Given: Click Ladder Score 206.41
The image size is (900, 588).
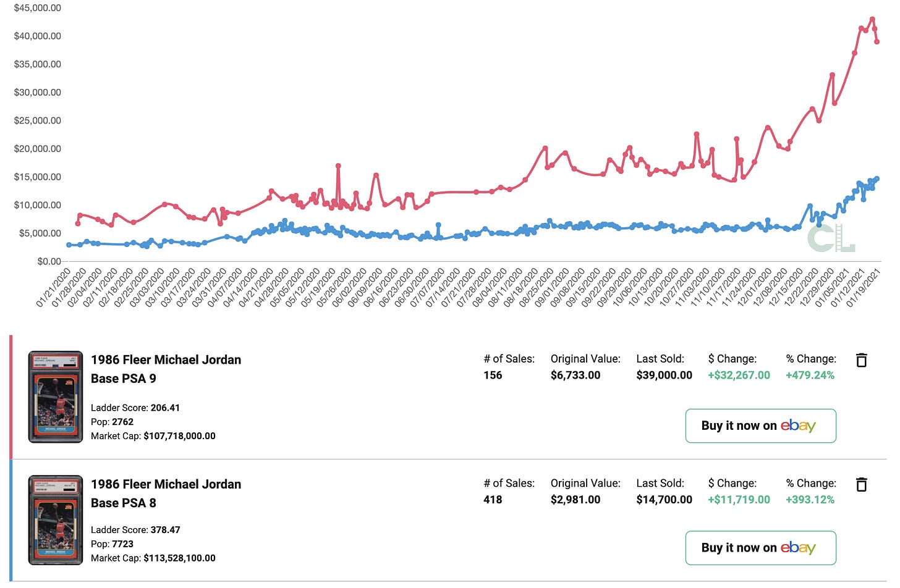Looking at the screenshot, I should (x=135, y=408).
